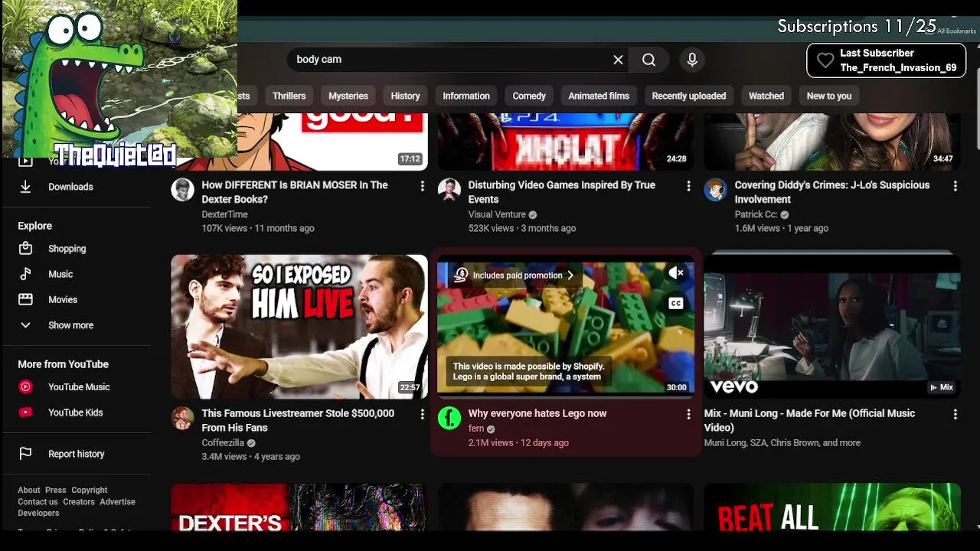Click the Movies clapperboard icon
980x551 pixels.
pos(25,299)
